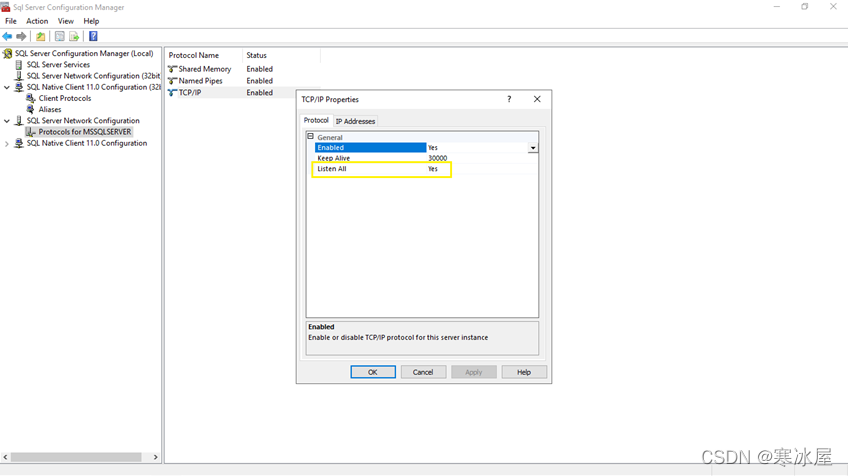Select the Protocol tab
848x476 pixels.
(316, 120)
